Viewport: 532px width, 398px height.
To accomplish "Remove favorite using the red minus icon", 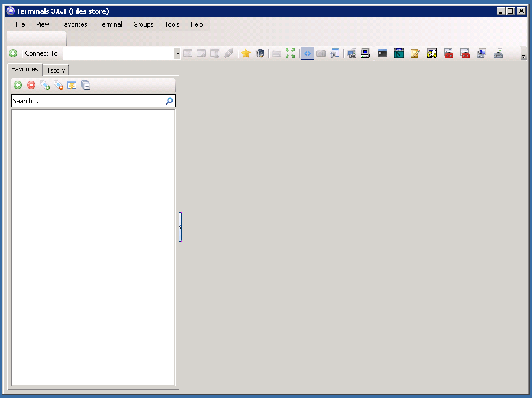I will coord(31,85).
